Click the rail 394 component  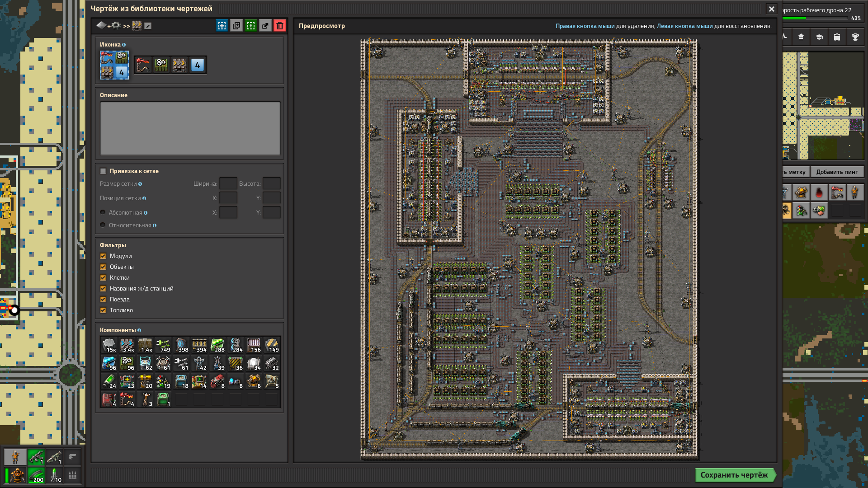[x=199, y=345]
